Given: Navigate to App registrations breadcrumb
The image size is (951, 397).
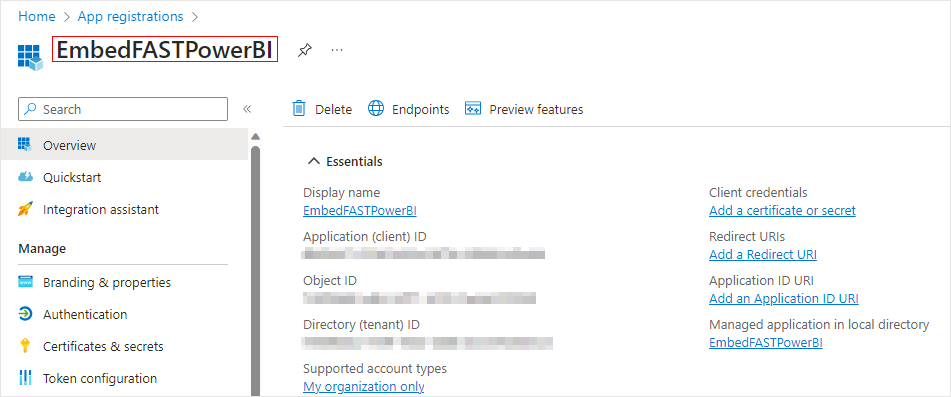Looking at the screenshot, I should click(130, 16).
